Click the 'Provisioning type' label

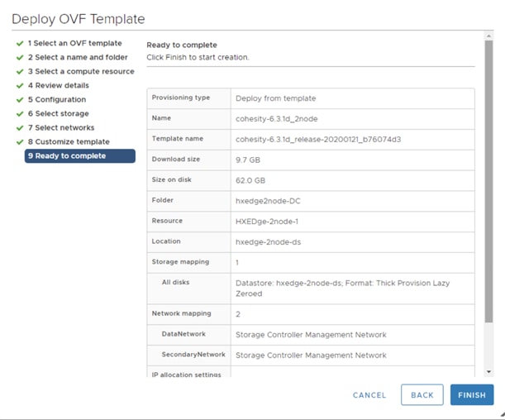(x=181, y=98)
